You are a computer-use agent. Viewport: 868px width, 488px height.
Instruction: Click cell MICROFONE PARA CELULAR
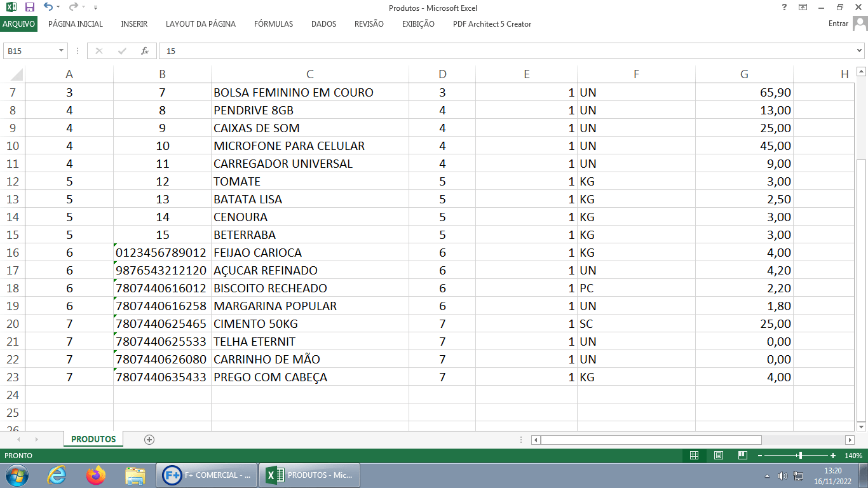(310, 146)
